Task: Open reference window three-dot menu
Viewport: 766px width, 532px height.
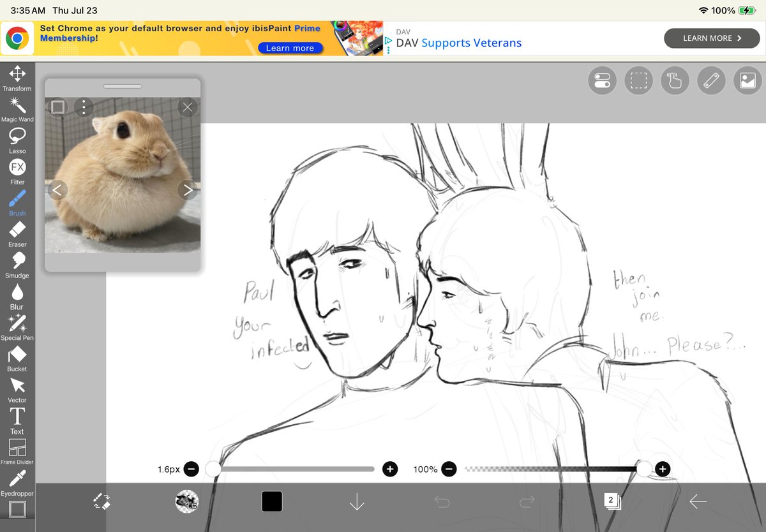Action: pyautogui.click(x=84, y=107)
